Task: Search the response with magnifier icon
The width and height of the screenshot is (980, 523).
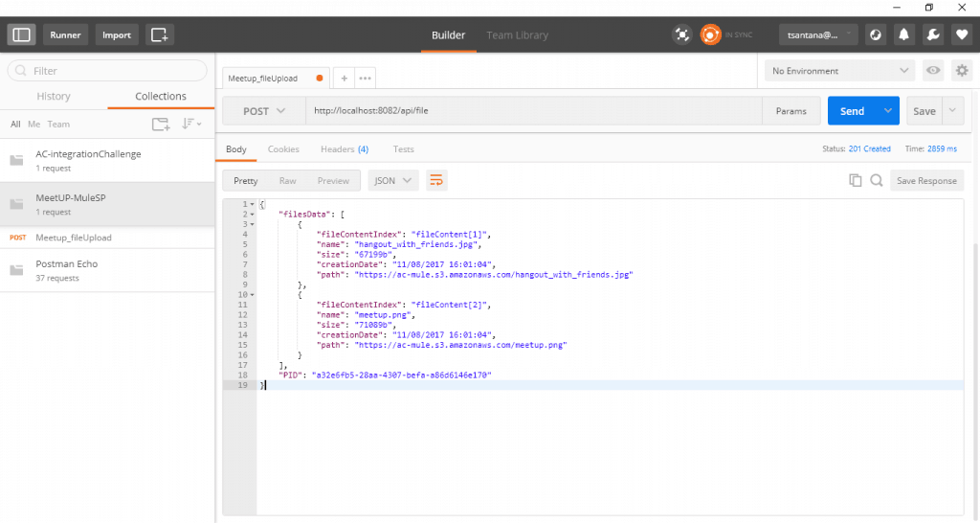Action: pyautogui.click(x=877, y=180)
